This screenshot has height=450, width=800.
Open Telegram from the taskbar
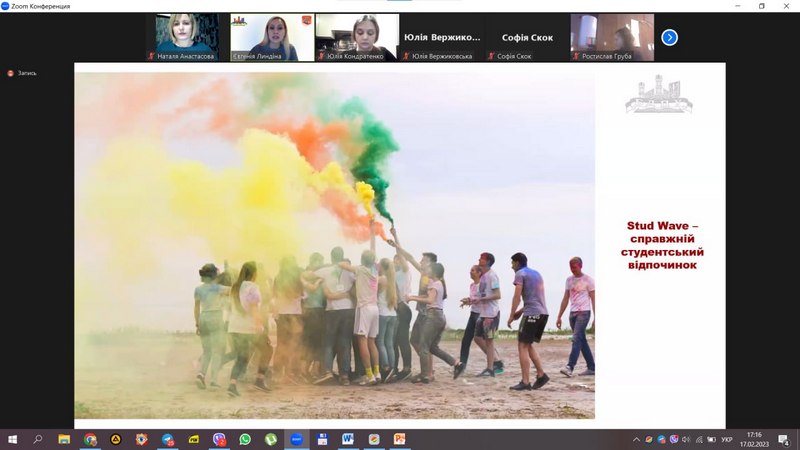(x=167, y=439)
